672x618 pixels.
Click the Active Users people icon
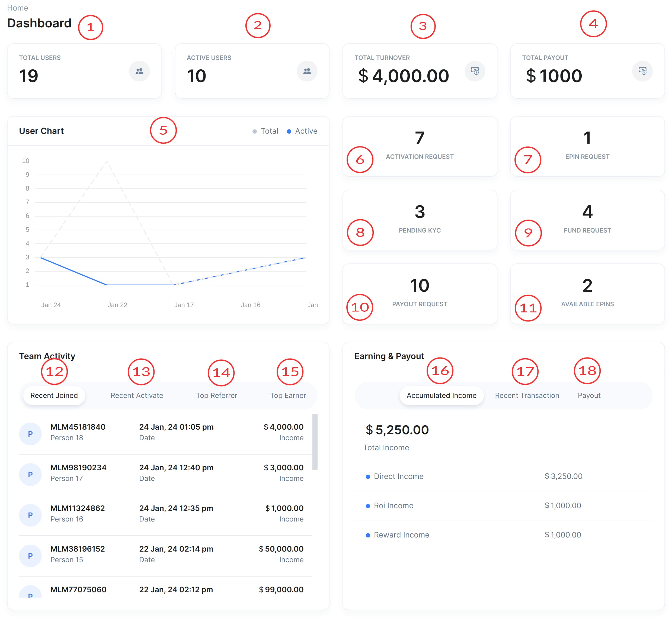tap(307, 71)
